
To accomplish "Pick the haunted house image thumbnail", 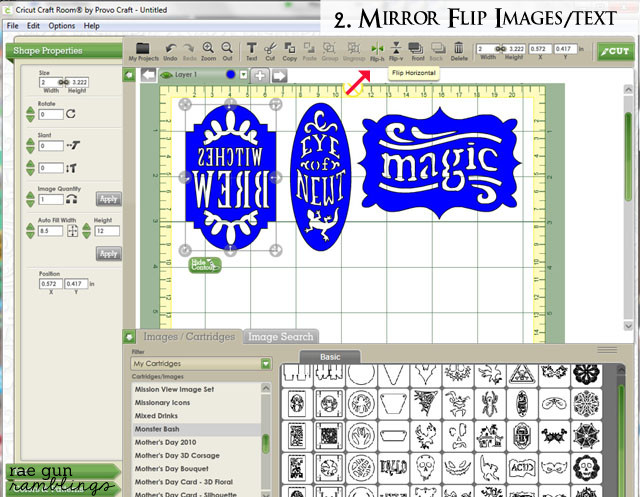I will point(489,436).
